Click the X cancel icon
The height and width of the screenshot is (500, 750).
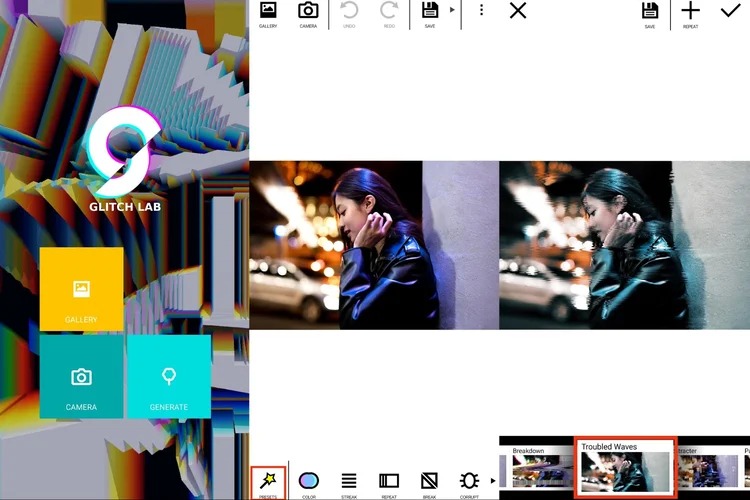pyautogui.click(x=518, y=10)
